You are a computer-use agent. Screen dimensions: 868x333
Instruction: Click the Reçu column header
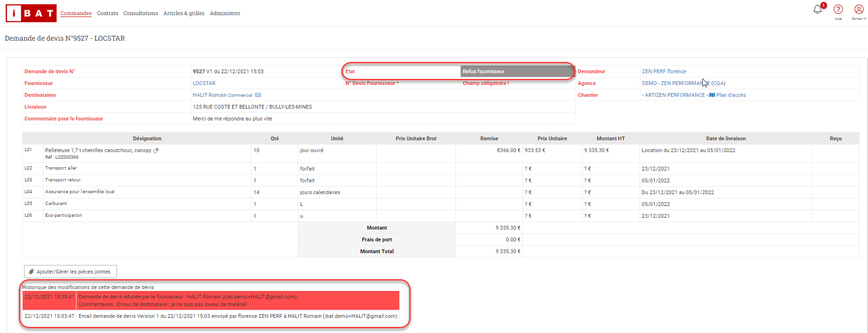tap(836, 138)
